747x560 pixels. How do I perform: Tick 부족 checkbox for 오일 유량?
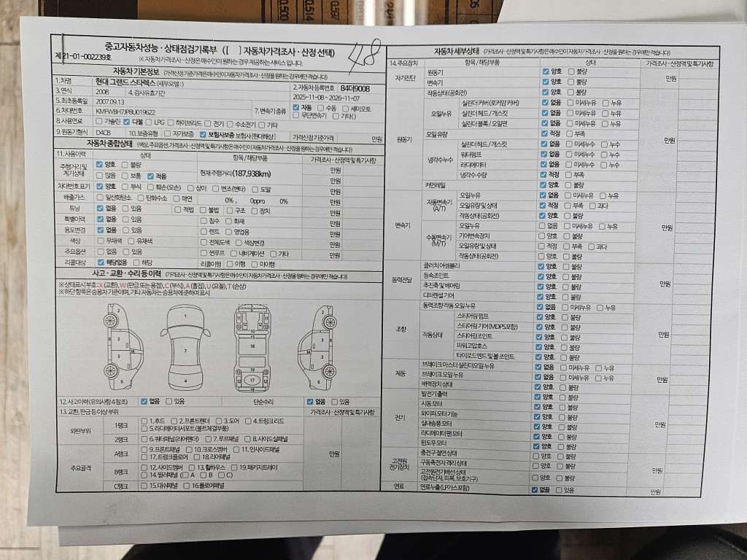coord(570,134)
